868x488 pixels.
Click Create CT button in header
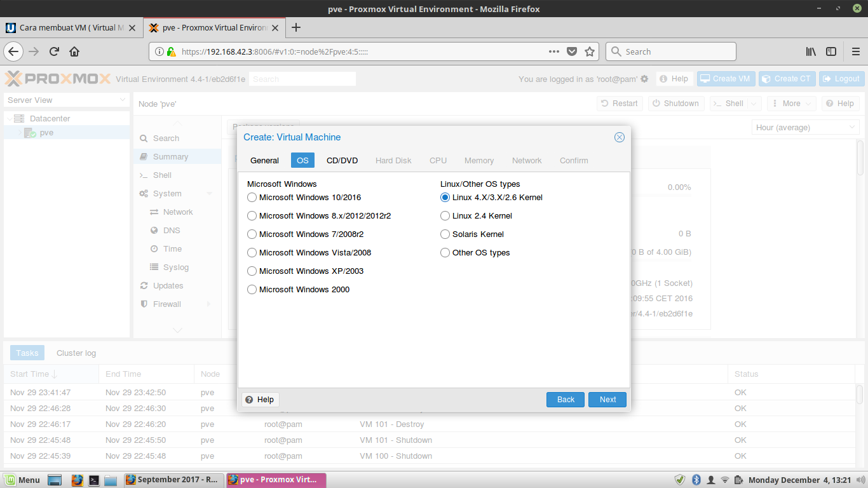tap(787, 79)
